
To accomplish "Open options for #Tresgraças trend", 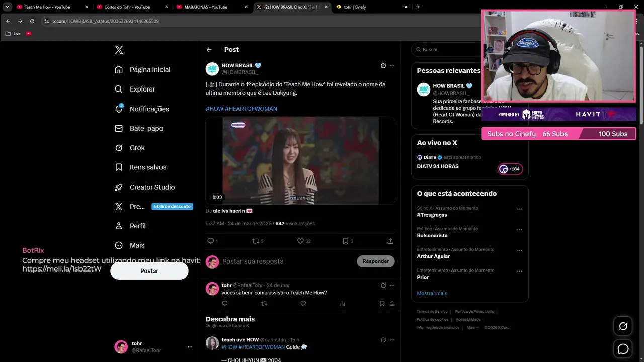I will tap(520, 209).
